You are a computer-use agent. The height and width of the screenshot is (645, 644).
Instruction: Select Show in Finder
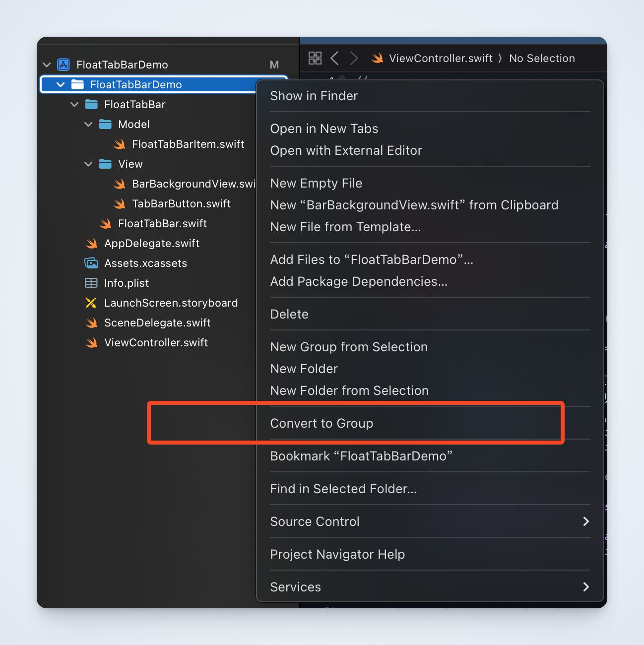click(314, 96)
